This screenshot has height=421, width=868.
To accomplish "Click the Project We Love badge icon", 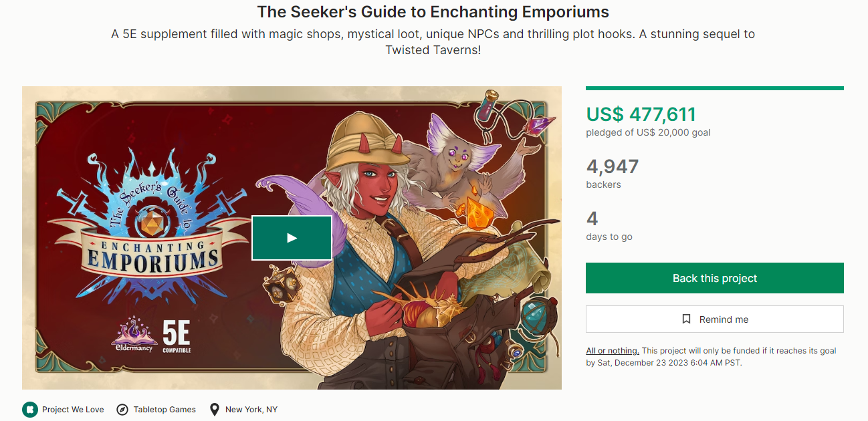I will pos(29,410).
